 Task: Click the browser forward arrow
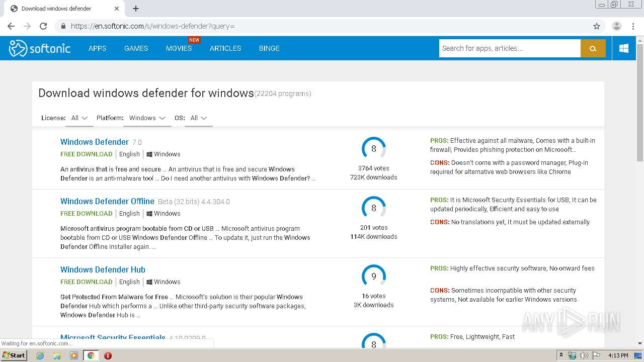pos(27,26)
